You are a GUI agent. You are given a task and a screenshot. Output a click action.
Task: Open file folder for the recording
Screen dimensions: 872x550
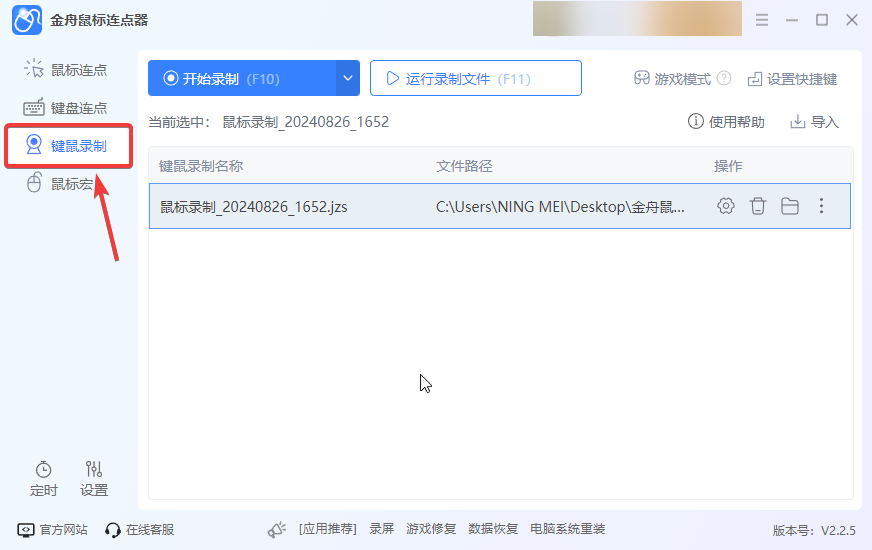click(x=790, y=206)
